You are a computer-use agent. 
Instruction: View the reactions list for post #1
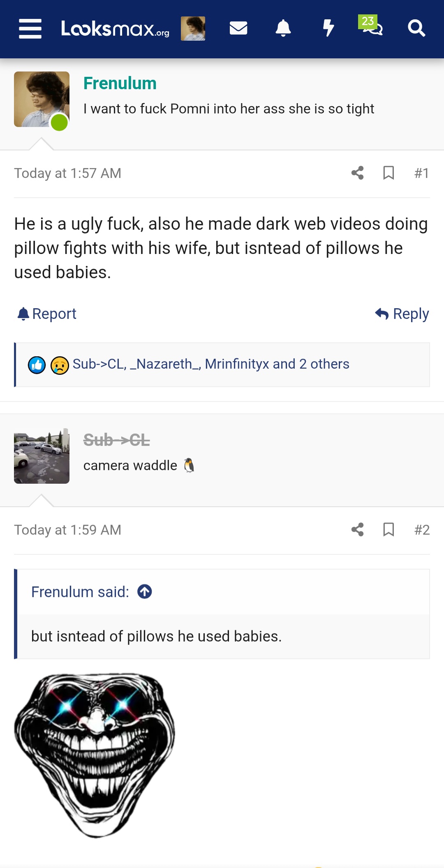(x=210, y=364)
